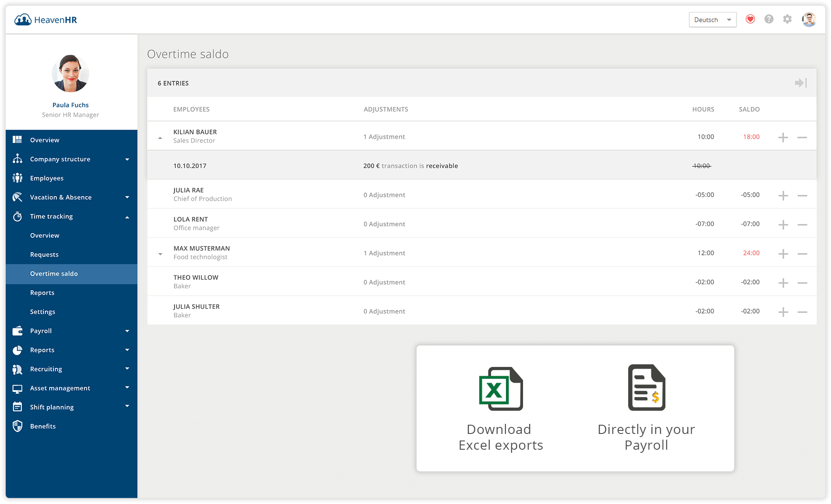This screenshot has width=831, height=504.
Task: Open the Benefits menu item
Action: [x=43, y=426]
